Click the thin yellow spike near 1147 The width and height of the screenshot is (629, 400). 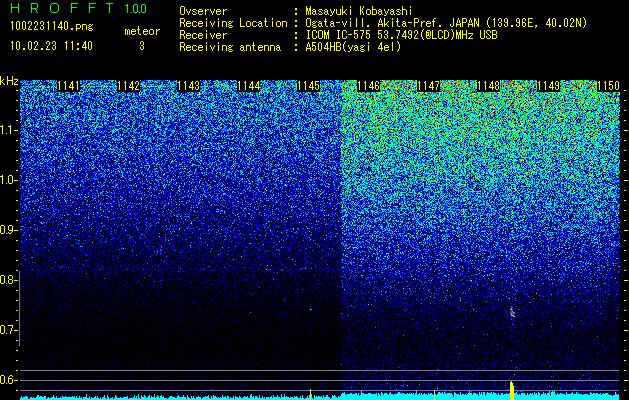point(434,395)
